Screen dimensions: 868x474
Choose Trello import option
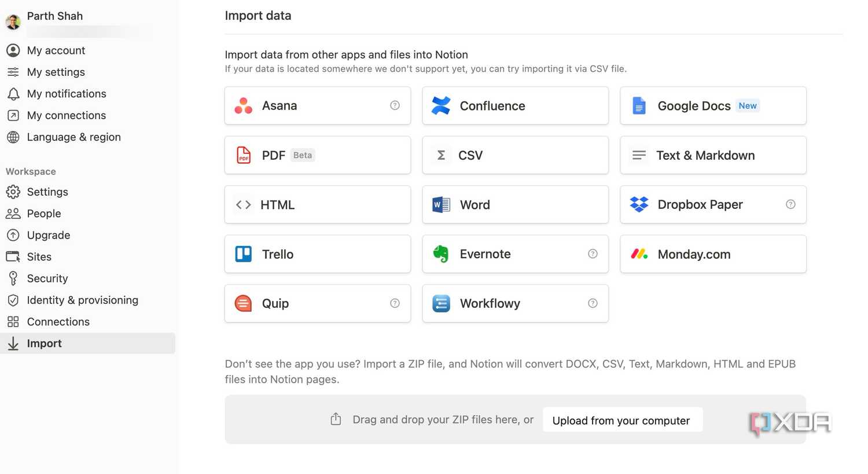click(x=318, y=254)
